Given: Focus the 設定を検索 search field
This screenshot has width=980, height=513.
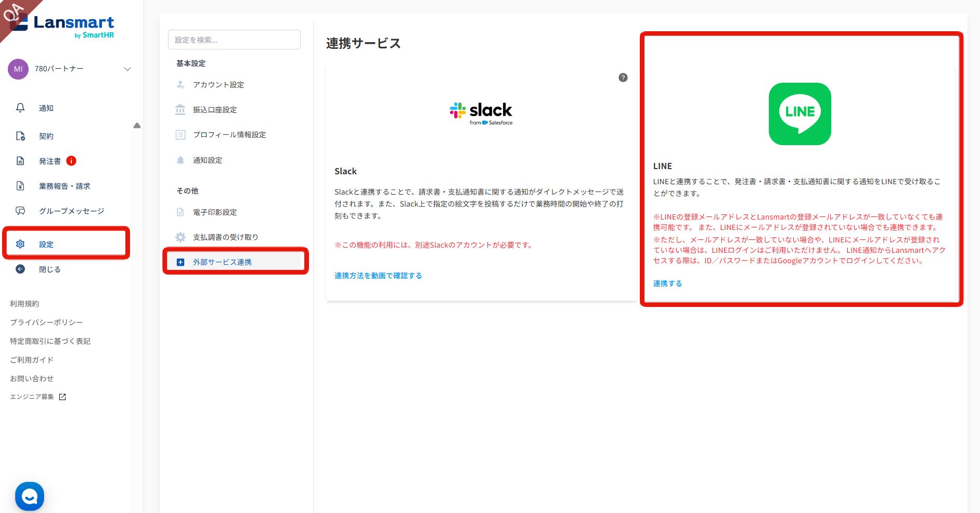Looking at the screenshot, I should [234, 40].
